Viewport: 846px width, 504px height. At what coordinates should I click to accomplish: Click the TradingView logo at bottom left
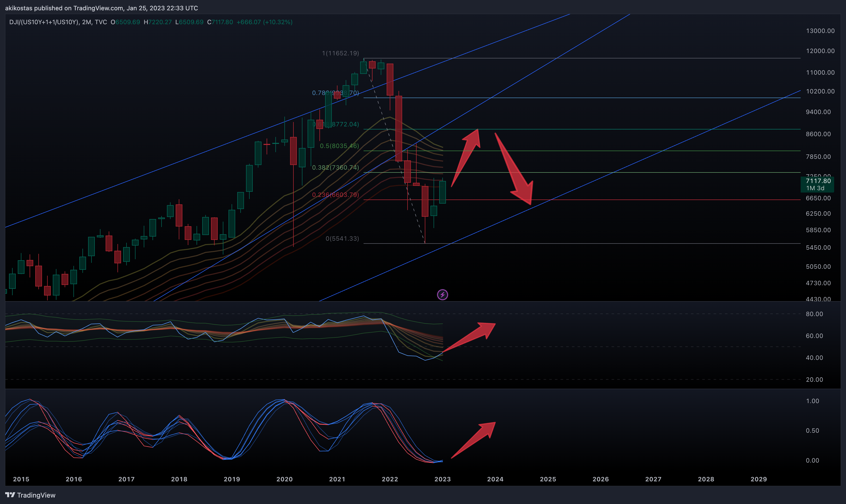pos(30,495)
